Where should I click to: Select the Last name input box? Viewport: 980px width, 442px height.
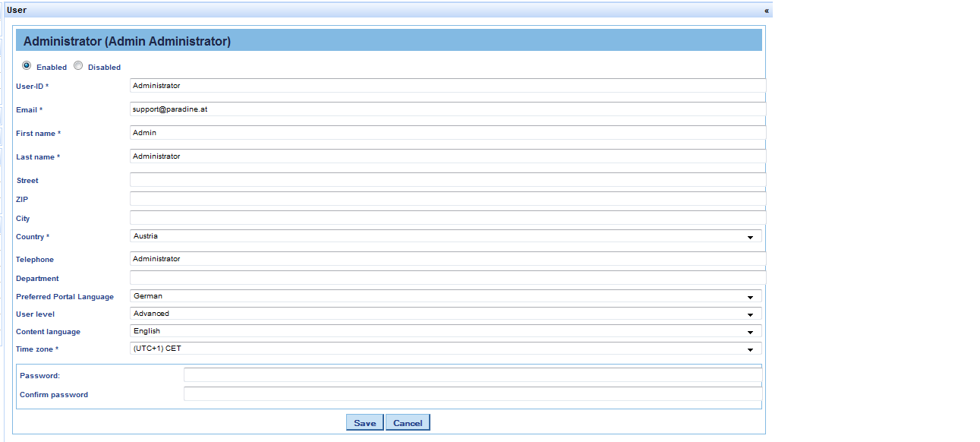click(447, 156)
